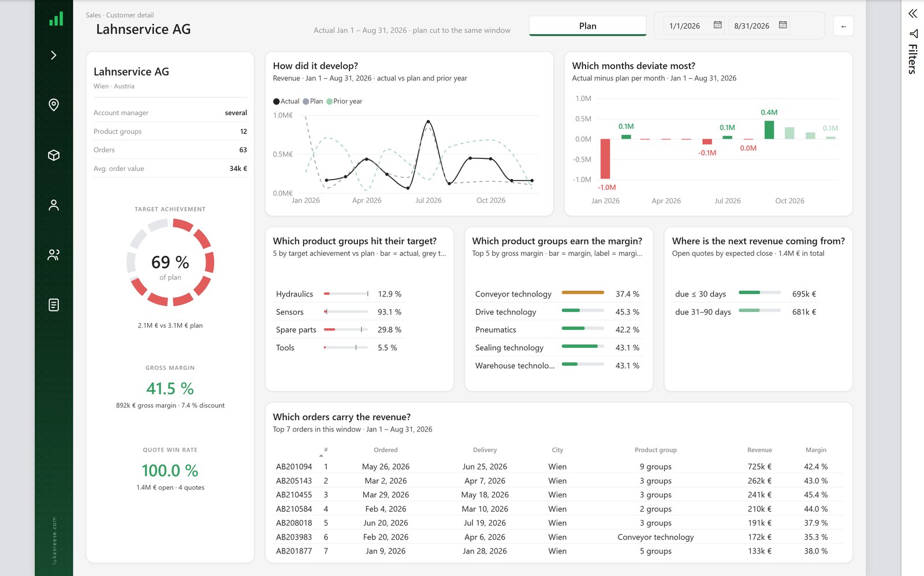The height and width of the screenshot is (576, 924).
Task: Click the Hydraulics progress bar
Action: coord(346,294)
